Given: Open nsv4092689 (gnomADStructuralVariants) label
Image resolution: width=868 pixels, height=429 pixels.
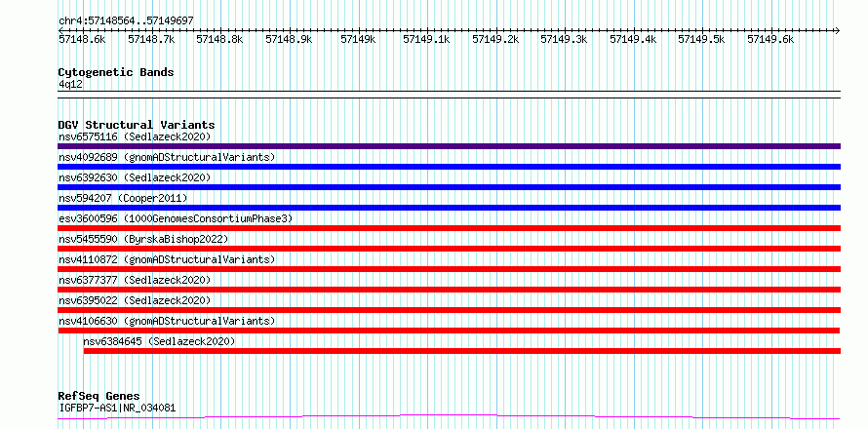Looking at the screenshot, I should pos(167,157).
